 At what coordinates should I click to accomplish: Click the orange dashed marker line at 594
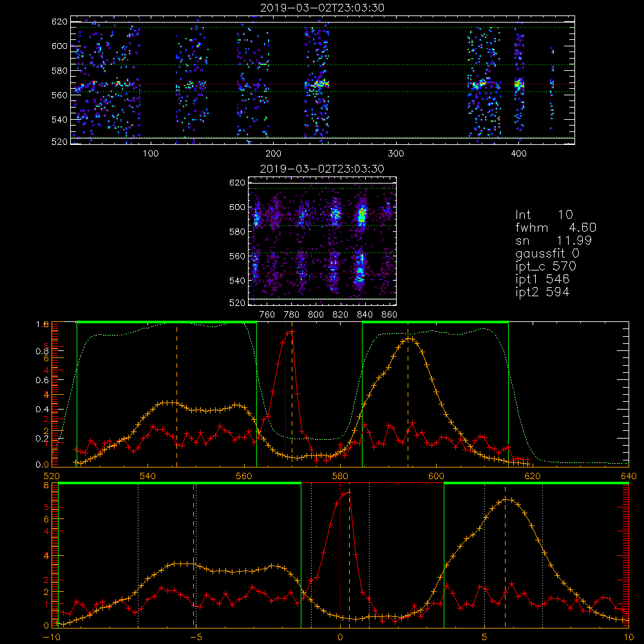tap(408, 396)
